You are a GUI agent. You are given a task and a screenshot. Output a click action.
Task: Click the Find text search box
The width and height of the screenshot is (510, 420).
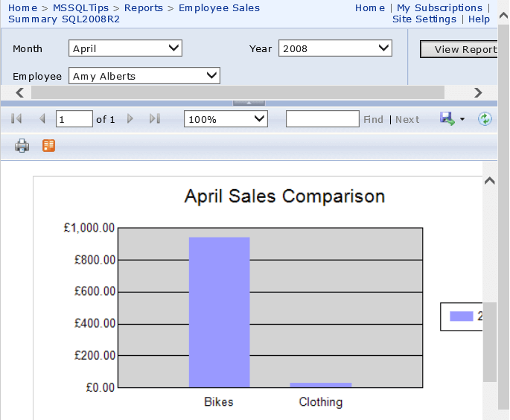(322, 118)
